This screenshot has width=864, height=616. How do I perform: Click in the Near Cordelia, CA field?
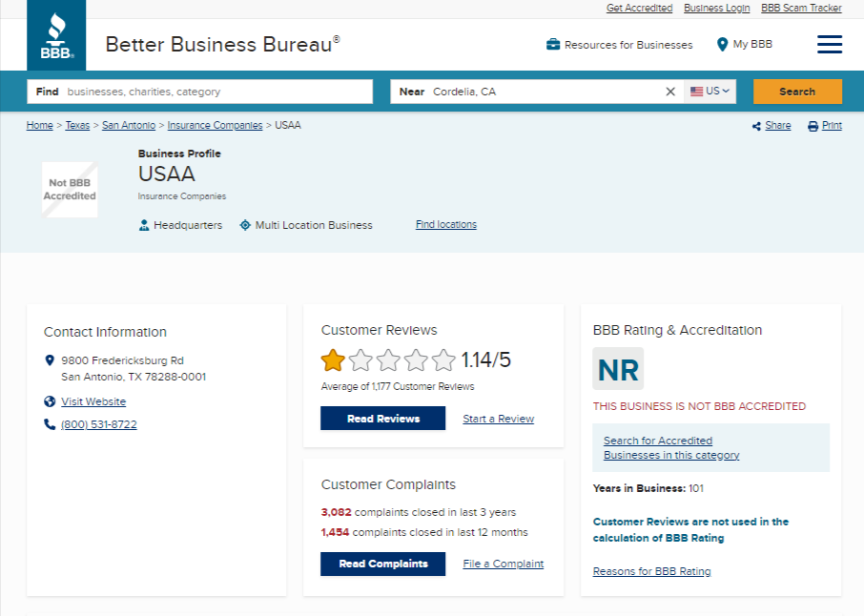537,92
